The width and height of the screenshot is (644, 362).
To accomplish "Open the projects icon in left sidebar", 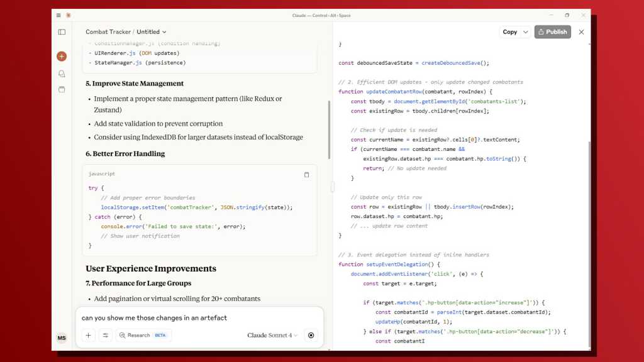I will 62,89.
